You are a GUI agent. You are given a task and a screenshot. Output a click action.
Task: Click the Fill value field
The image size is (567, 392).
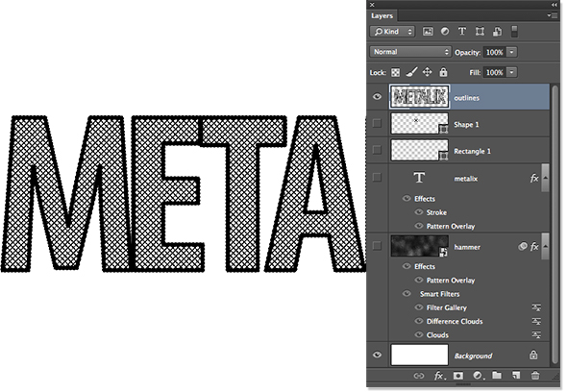pos(495,72)
